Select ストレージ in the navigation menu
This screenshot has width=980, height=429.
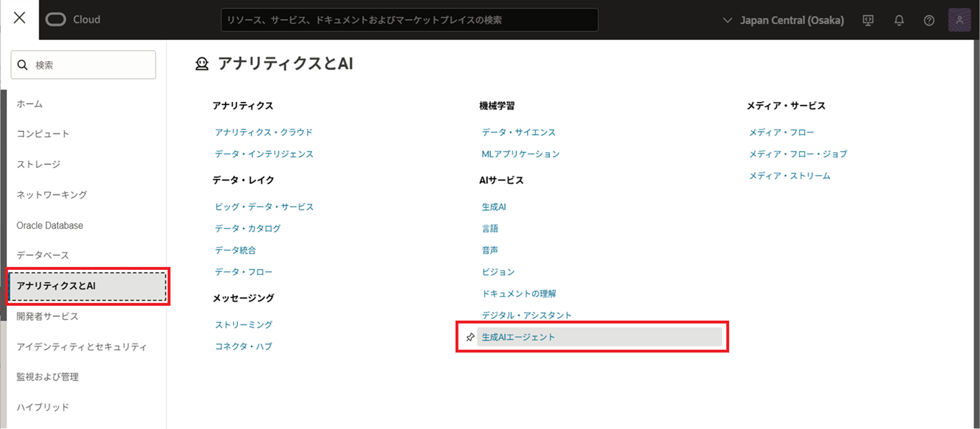(38, 164)
